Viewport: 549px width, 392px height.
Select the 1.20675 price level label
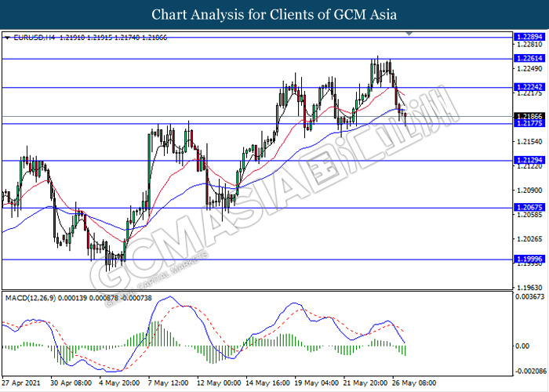click(x=529, y=208)
